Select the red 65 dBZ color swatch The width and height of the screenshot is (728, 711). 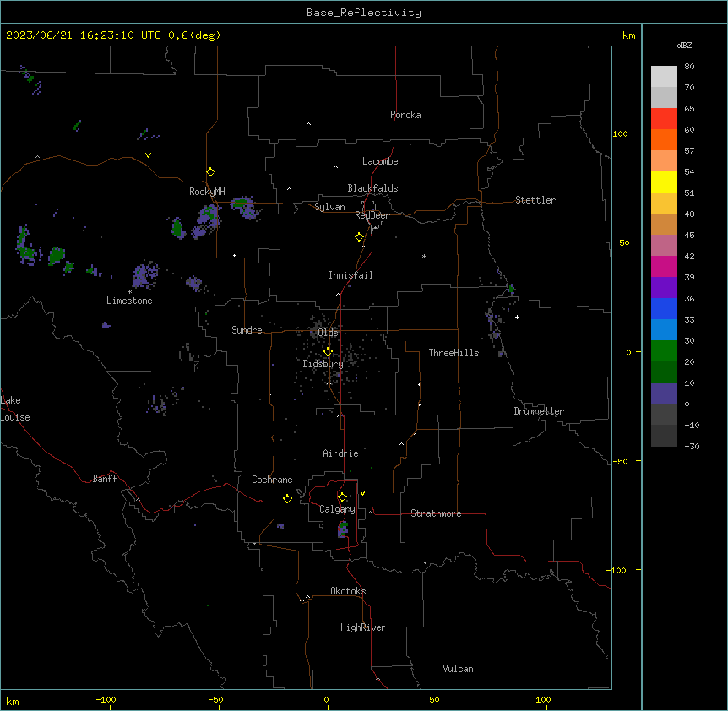664,118
